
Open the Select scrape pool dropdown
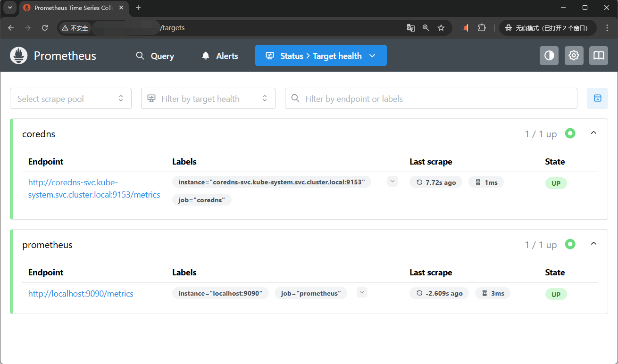(x=71, y=99)
